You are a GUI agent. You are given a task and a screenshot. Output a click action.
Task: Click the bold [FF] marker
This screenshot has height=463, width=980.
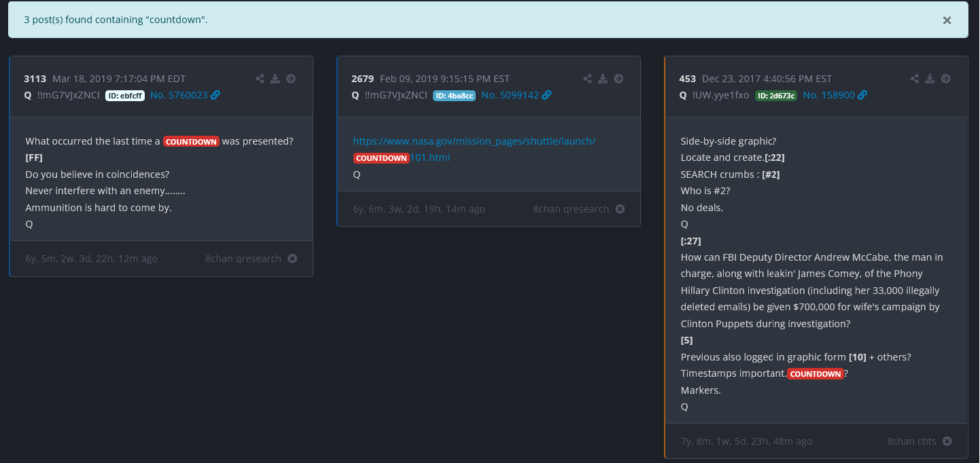coord(33,158)
